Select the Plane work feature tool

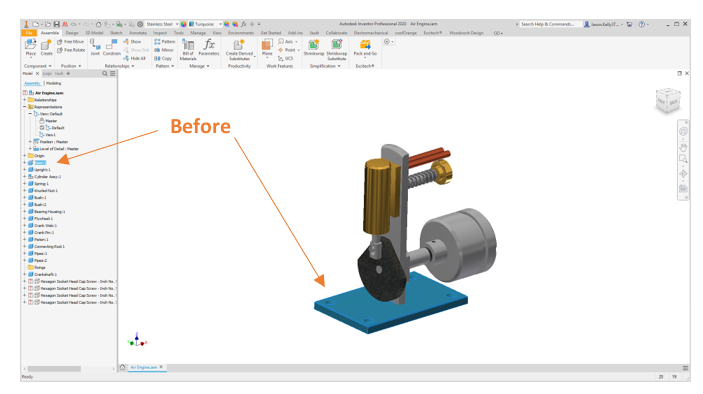click(x=267, y=47)
